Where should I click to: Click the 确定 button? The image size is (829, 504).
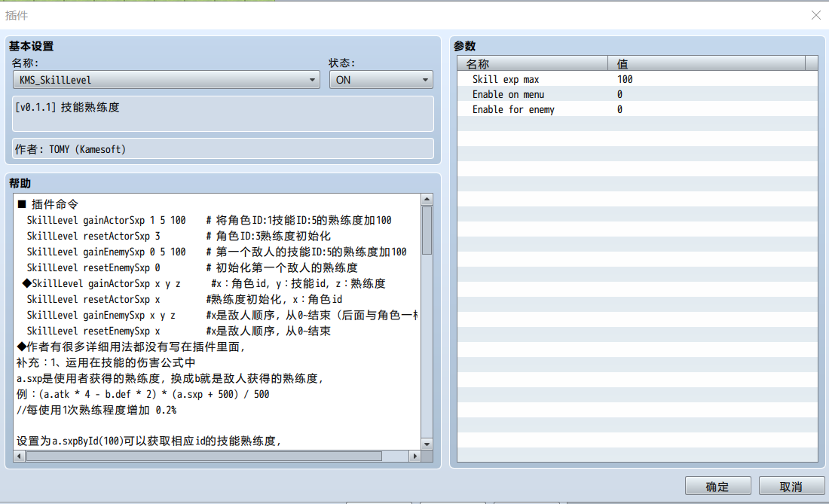point(717,486)
